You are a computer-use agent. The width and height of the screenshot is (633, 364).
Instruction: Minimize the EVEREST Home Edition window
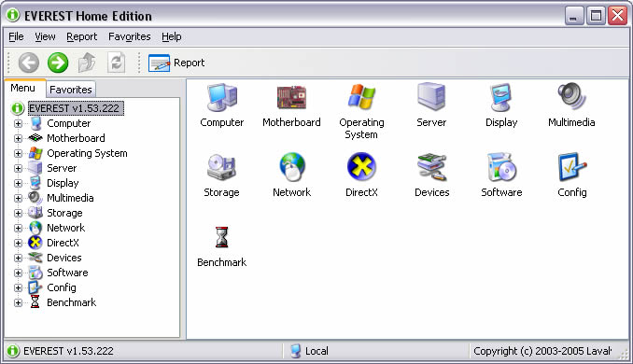pos(573,16)
